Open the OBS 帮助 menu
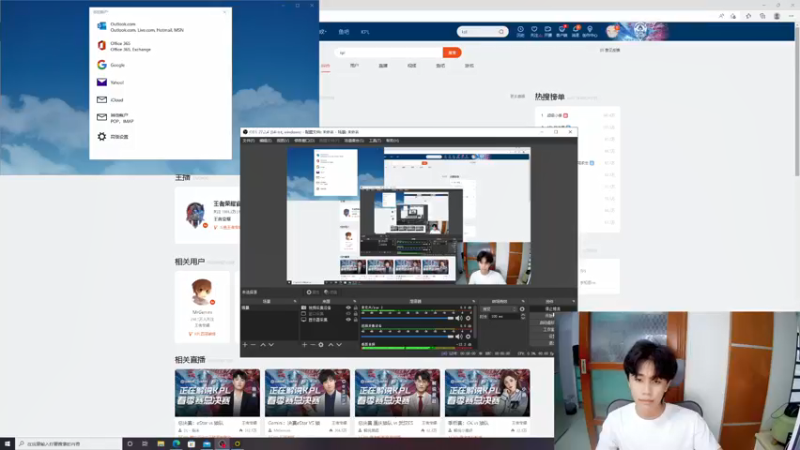This screenshot has height=450, width=800. click(x=392, y=140)
